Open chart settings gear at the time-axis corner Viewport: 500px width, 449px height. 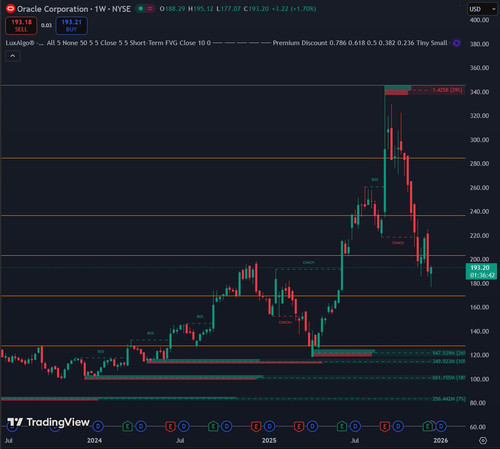(x=483, y=441)
